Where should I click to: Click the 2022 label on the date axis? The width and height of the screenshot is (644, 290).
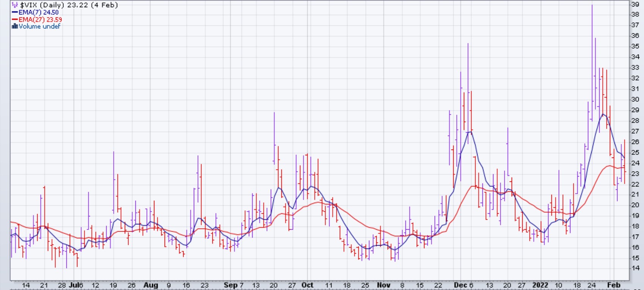coord(540,285)
